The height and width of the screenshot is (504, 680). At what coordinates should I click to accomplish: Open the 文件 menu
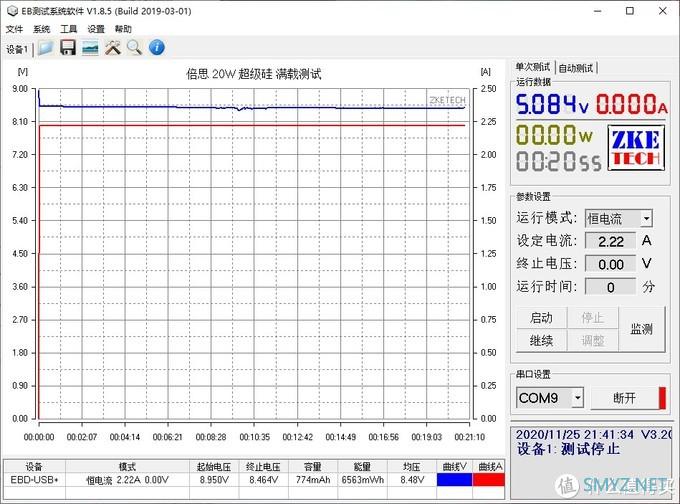14,29
